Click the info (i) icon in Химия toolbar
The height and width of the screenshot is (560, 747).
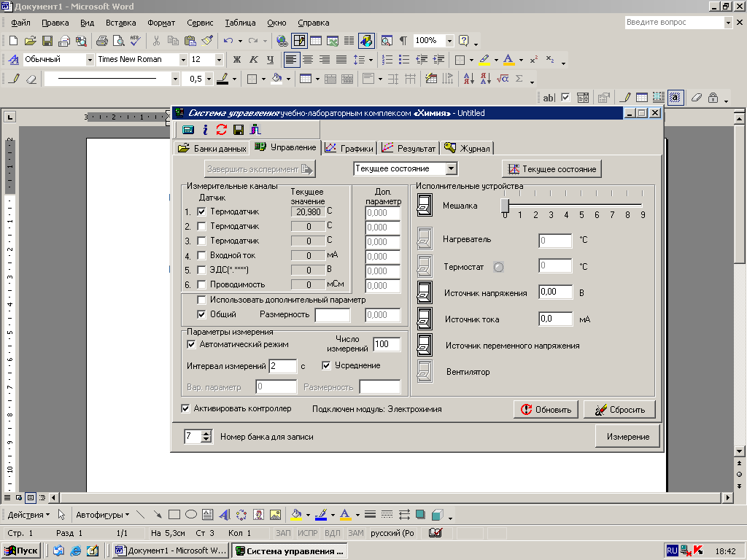(205, 130)
